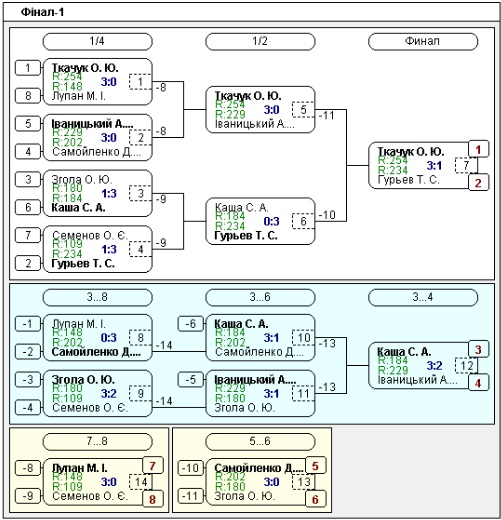The width and height of the screenshot is (501, 520).
Task: Click loser slot -11 box in 5...6
Action: (x=191, y=496)
